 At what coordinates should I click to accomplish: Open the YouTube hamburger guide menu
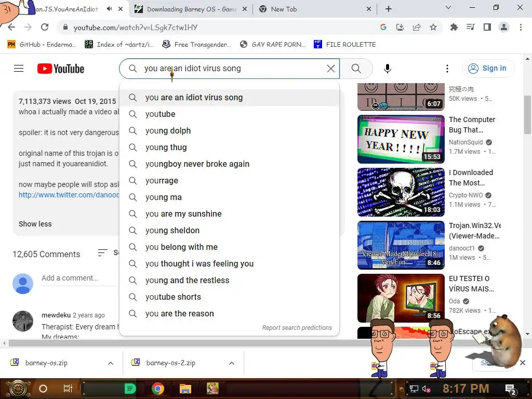pos(19,69)
